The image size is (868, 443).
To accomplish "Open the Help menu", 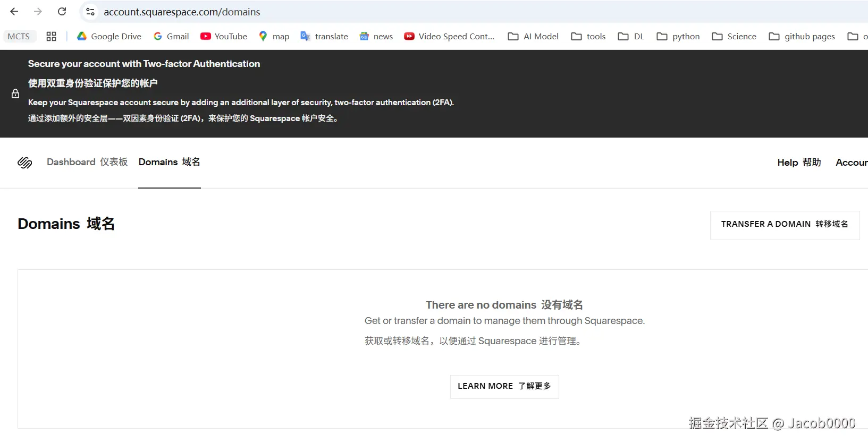I will 799,163.
